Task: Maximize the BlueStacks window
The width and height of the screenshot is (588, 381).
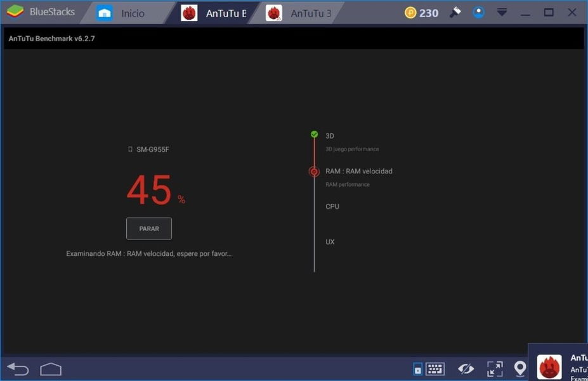Action: pyautogui.click(x=549, y=13)
